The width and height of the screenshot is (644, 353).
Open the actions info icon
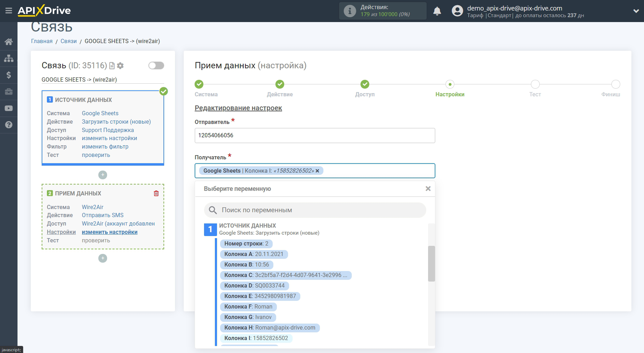350,11
